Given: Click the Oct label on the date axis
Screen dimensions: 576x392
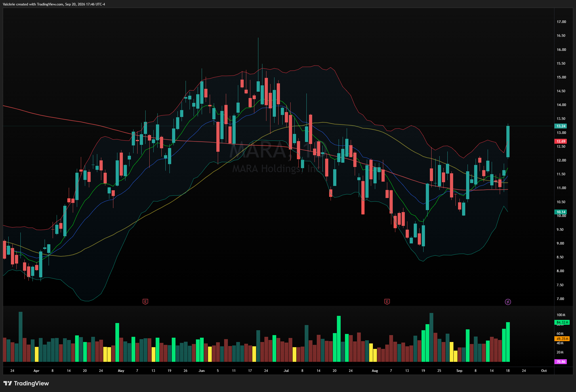Looking at the screenshot, I should 544,371.
